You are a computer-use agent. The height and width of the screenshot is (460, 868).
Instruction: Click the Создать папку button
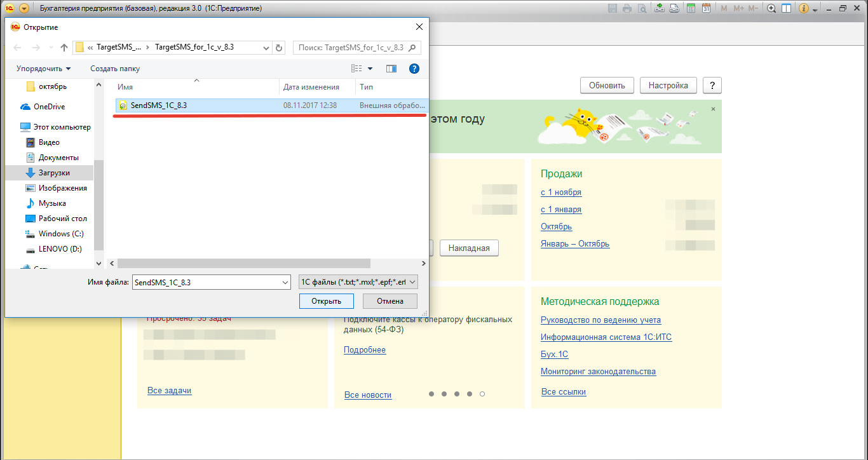tap(115, 69)
